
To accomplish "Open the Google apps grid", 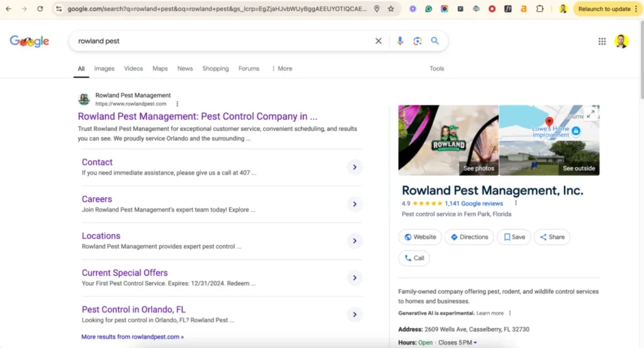I will (x=602, y=41).
